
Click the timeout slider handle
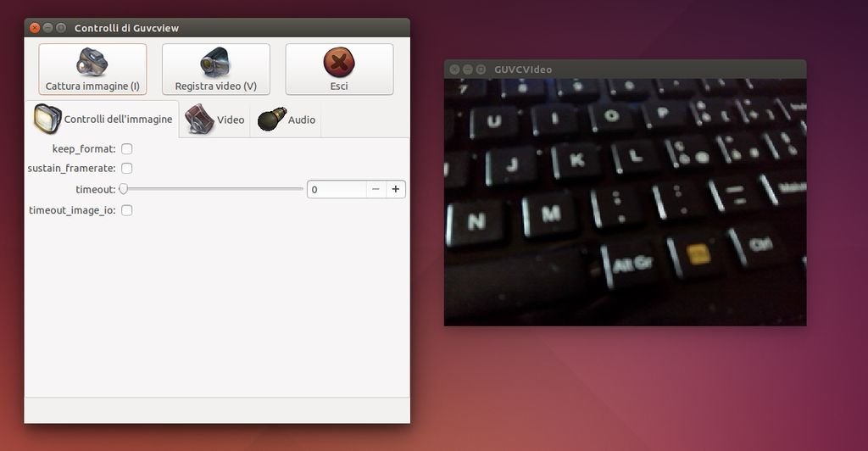pyautogui.click(x=124, y=189)
